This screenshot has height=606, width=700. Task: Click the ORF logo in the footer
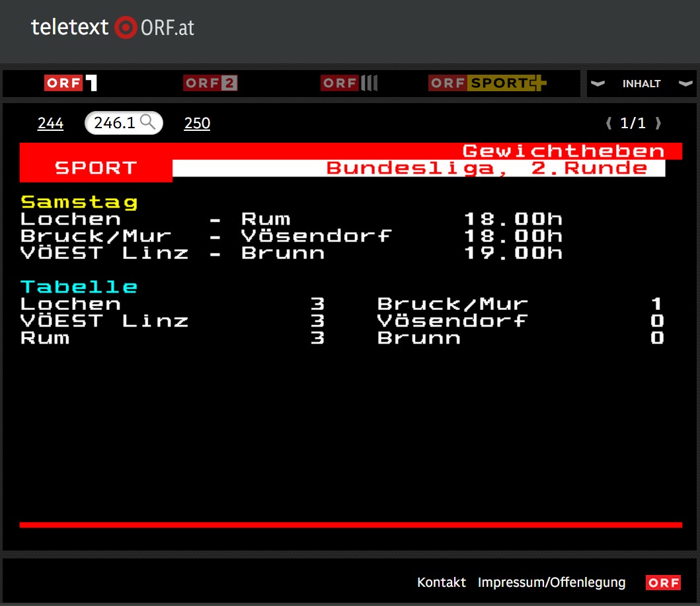tap(664, 582)
